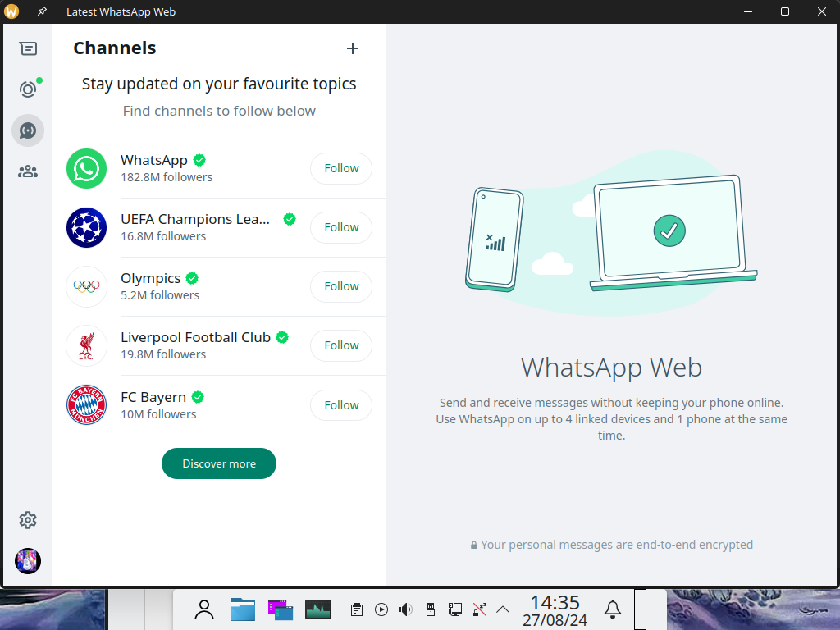Screen dimensions: 840x630
Task: Select the Channels sidebar icon
Action: (x=28, y=130)
